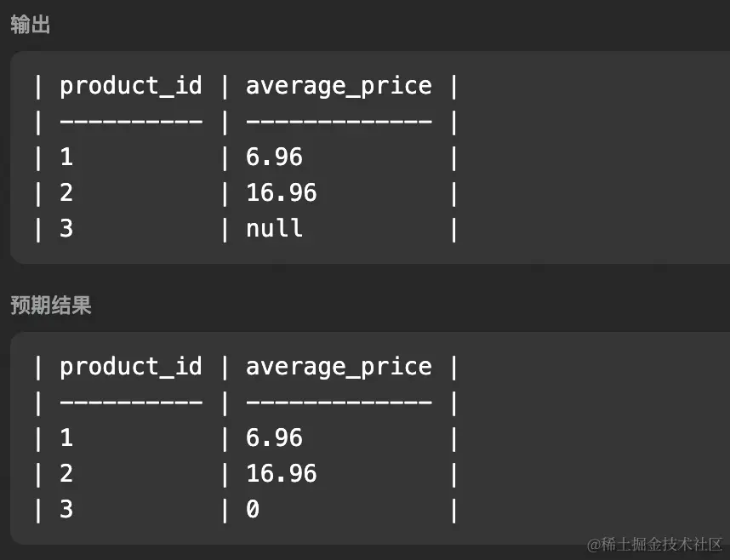Click the 输出 section heading
Image resolution: width=730 pixels, height=560 pixels.
pos(31,25)
